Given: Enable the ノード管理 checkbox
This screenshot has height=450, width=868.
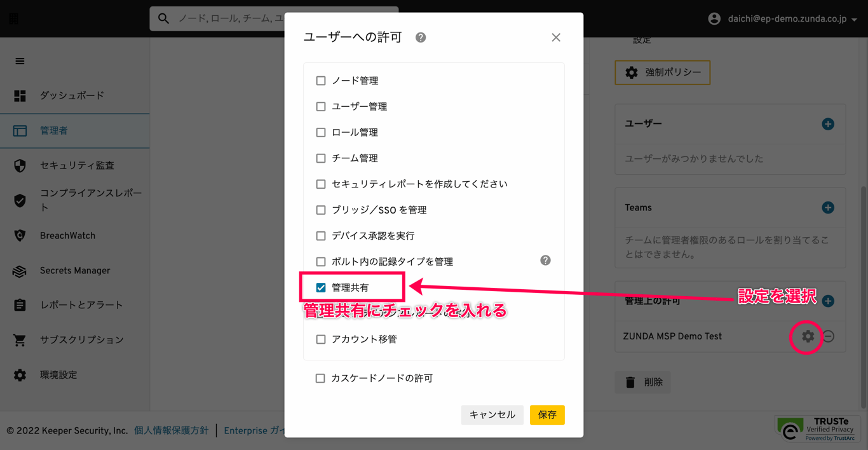Looking at the screenshot, I should (321, 80).
